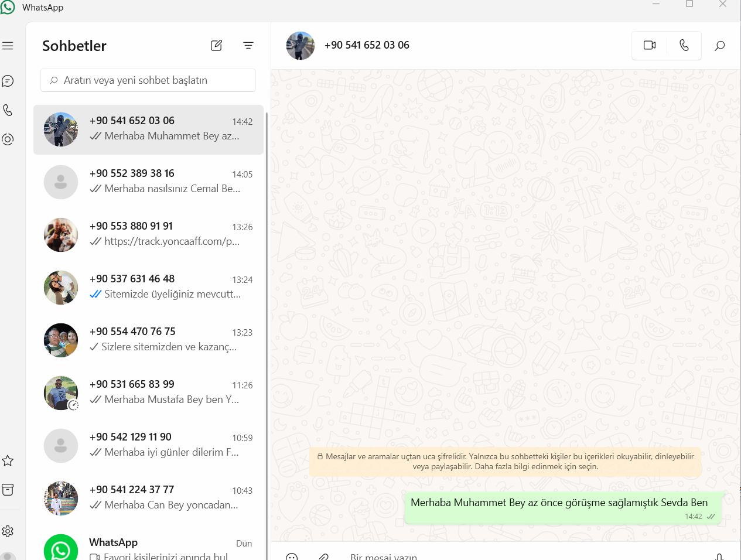
Task: Open contact info from header phone number
Action: click(x=367, y=45)
